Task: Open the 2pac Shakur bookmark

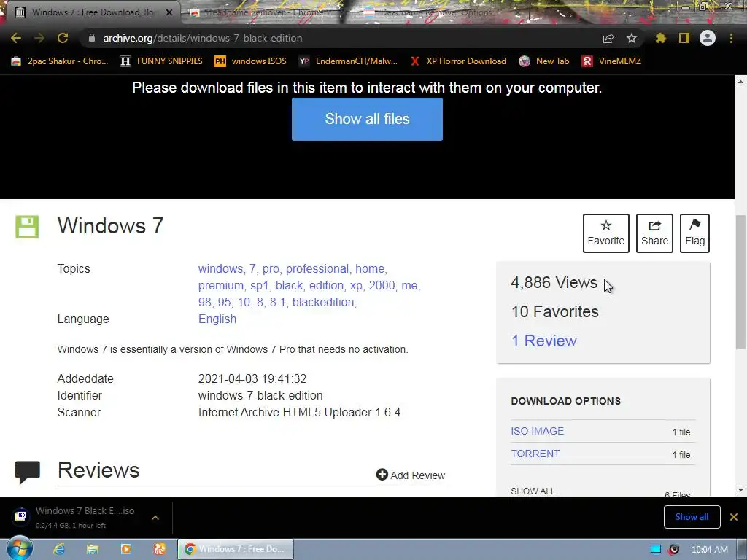Action: 60,61
